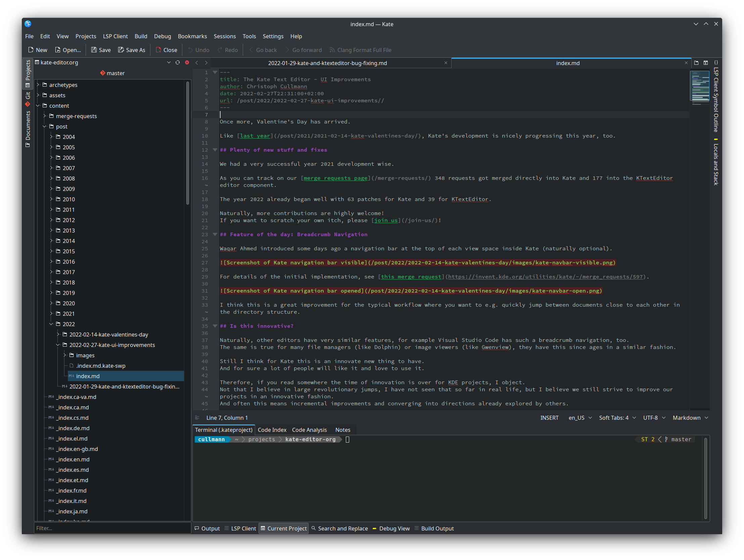Click the Redo toolbar button
Screen dimensions: 744x560
(x=227, y=50)
